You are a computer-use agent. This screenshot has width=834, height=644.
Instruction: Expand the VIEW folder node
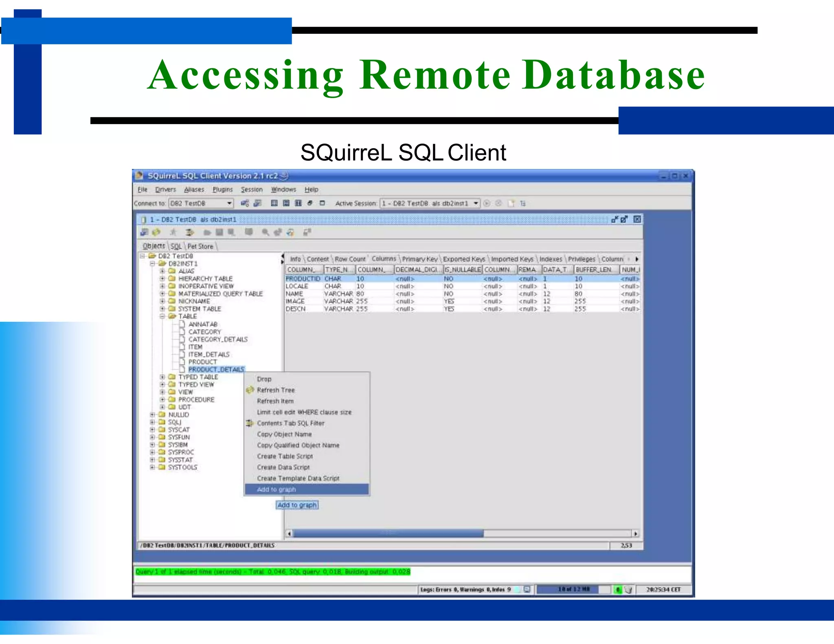162,392
